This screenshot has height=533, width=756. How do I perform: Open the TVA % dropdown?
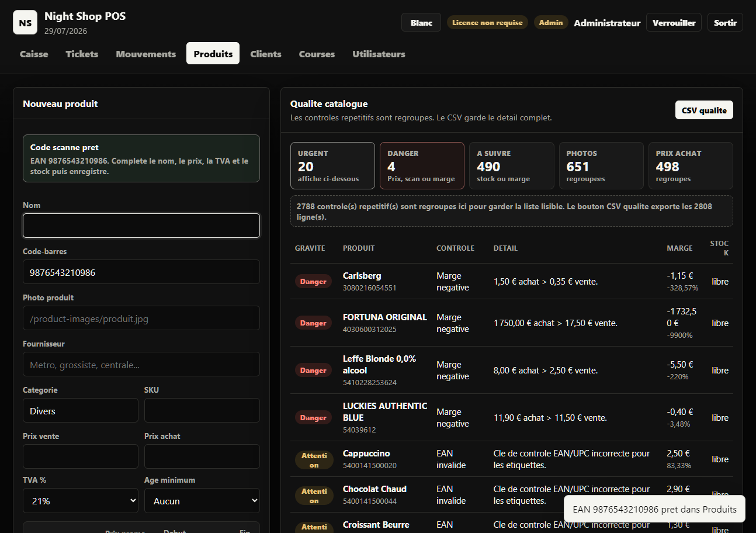[x=81, y=501]
